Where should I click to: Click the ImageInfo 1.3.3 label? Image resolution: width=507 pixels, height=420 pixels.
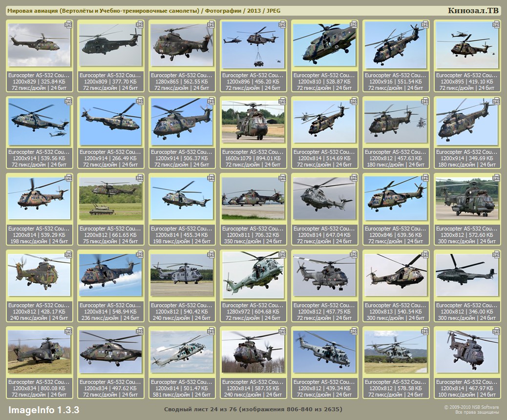[43, 409]
